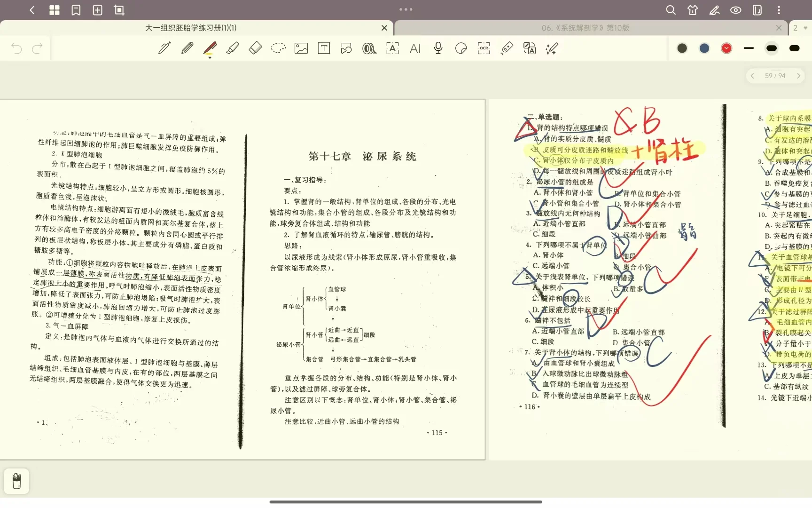Screen dimensions: 812x508
Task: Open document search
Action: pyautogui.click(x=671, y=10)
